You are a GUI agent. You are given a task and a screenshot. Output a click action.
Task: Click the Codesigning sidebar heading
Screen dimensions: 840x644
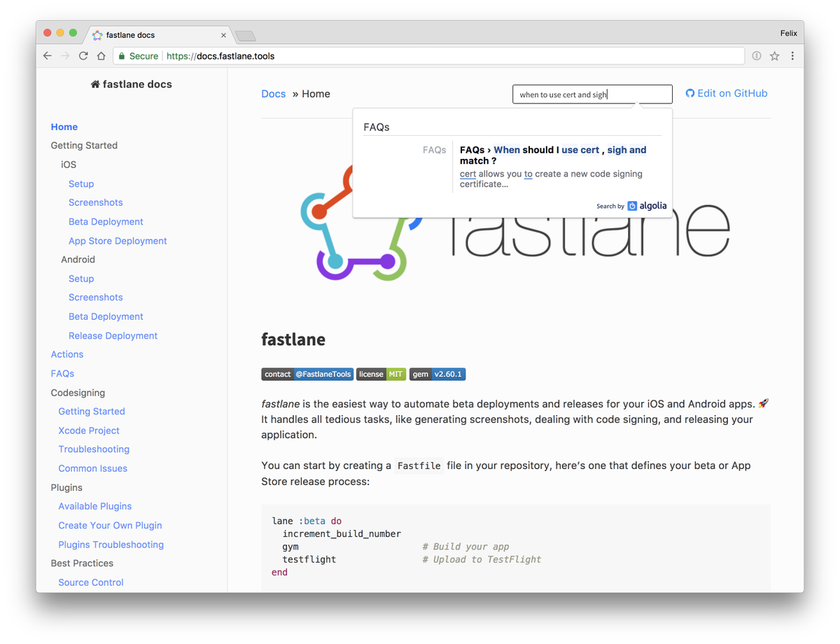(x=78, y=393)
